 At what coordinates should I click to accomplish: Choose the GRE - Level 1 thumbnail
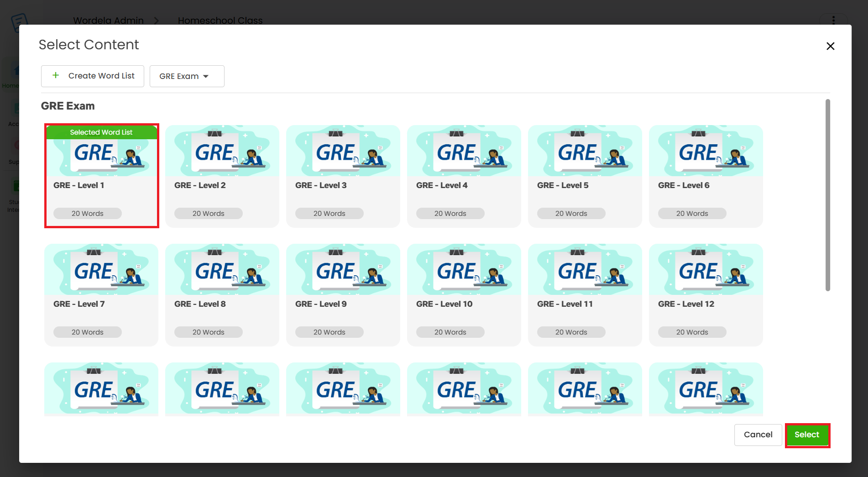point(101,151)
